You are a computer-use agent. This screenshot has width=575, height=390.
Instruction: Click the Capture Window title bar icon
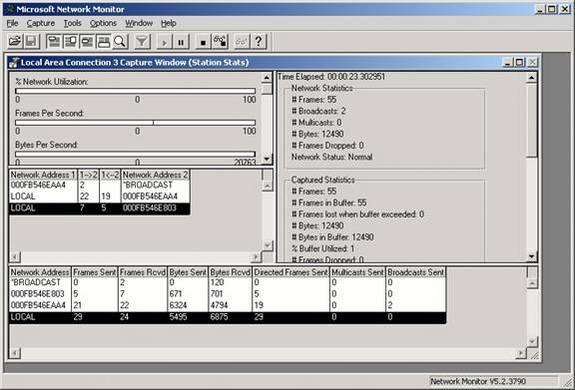coord(14,63)
